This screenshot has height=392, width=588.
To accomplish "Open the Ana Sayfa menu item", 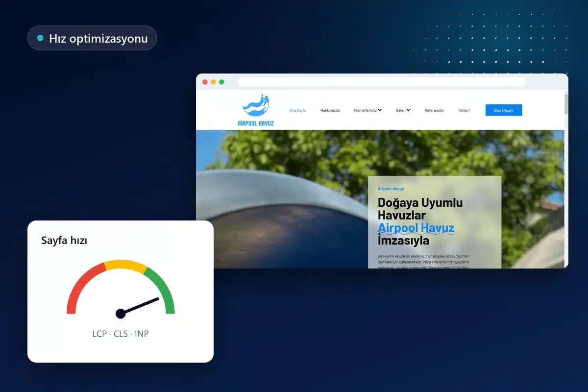I will (x=297, y=110).
